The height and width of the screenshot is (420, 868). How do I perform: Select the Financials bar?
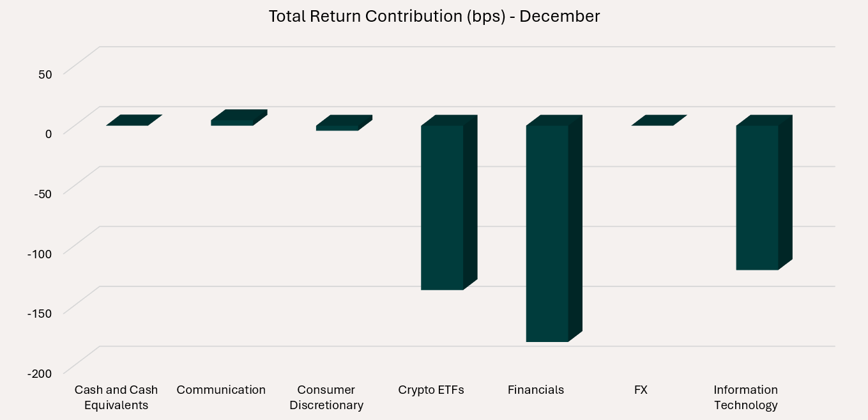[x=547, y=233]
